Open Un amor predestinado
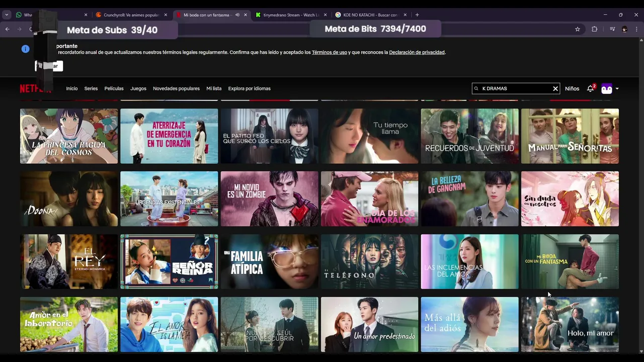The height and width of the screenshot is (362, 644). click(x=369, y=325)
